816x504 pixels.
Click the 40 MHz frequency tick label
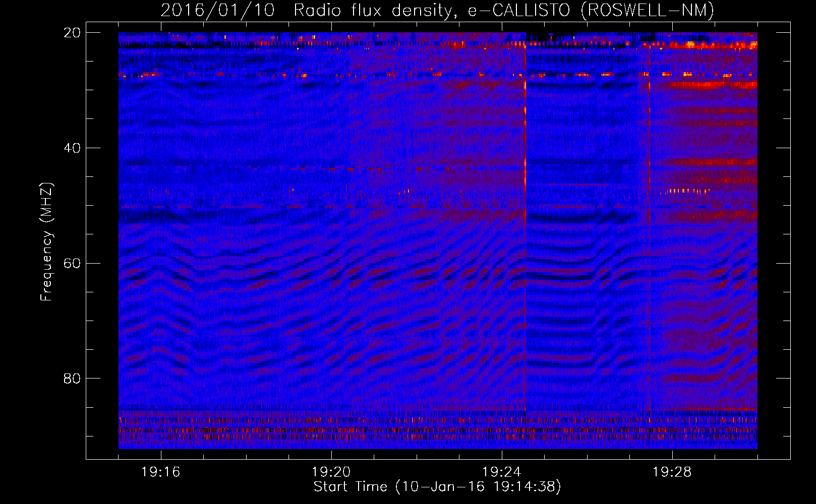[72, 148]
